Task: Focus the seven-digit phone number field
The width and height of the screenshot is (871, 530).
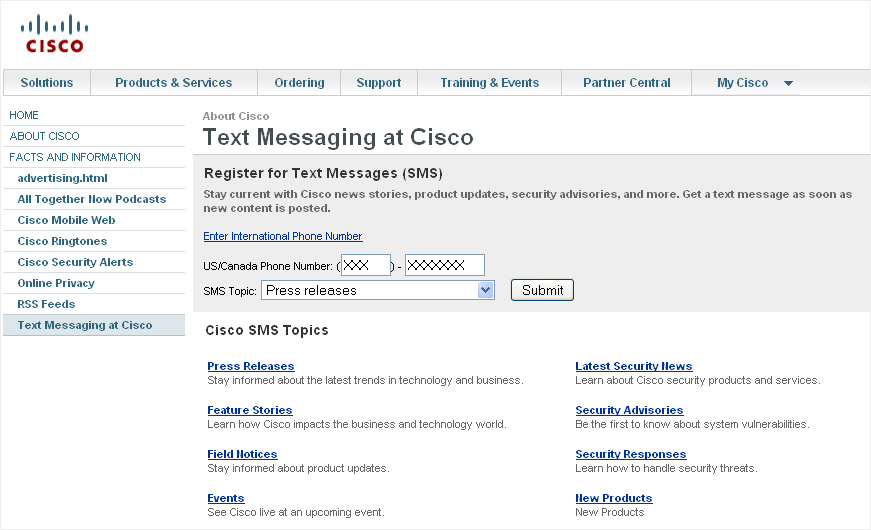Action: coord(444,265)
